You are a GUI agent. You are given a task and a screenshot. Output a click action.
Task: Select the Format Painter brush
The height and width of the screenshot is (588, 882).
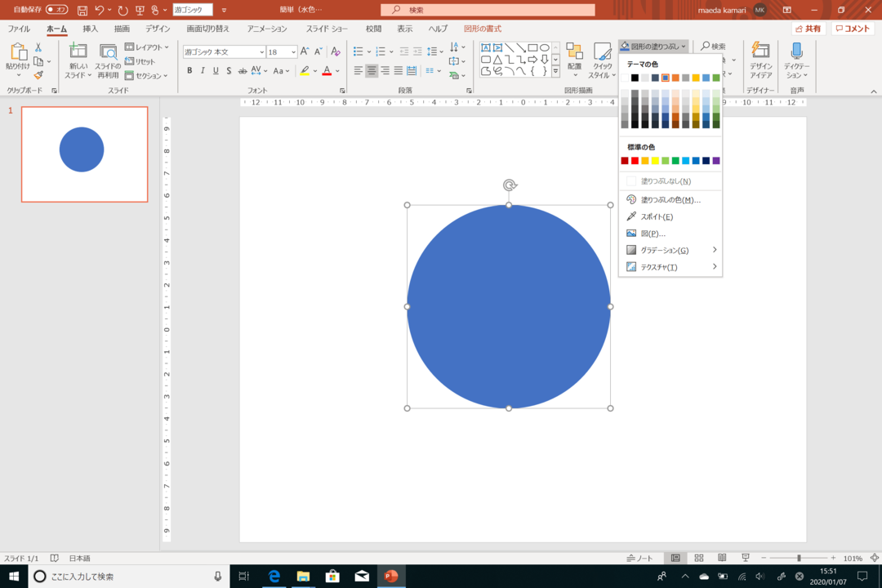[38, 75]
